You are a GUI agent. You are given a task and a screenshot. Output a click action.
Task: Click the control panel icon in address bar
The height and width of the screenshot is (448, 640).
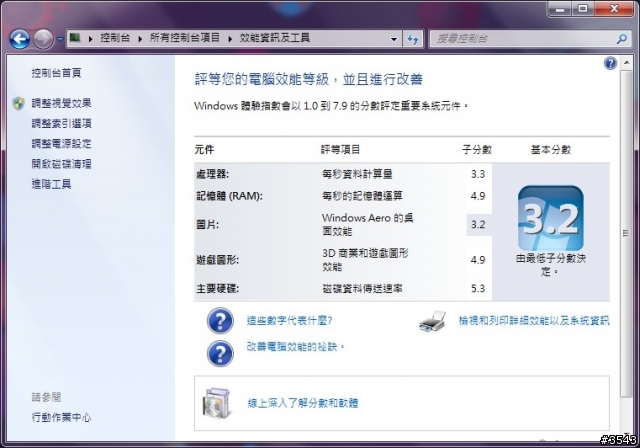click(75, 38)
